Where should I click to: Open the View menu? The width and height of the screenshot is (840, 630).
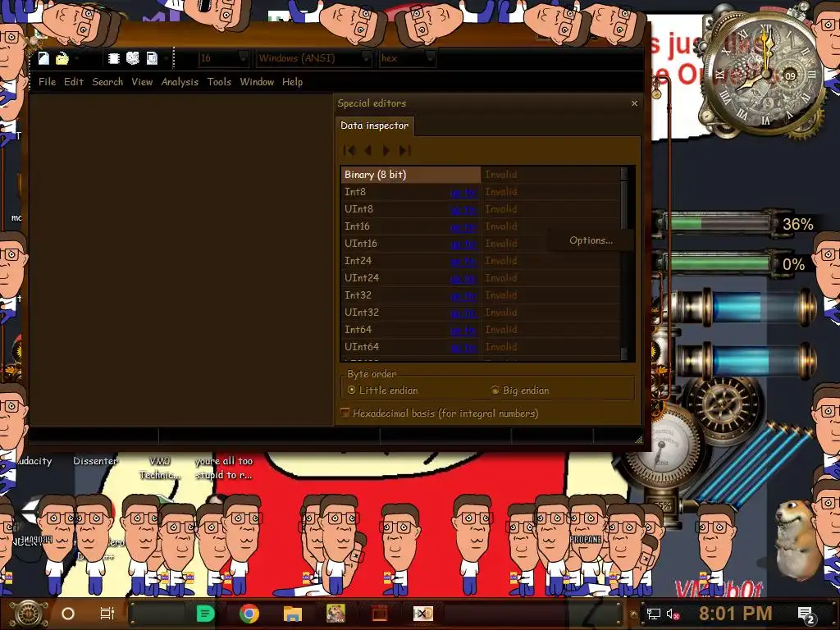pyautogui.click(x=142, y=82)
